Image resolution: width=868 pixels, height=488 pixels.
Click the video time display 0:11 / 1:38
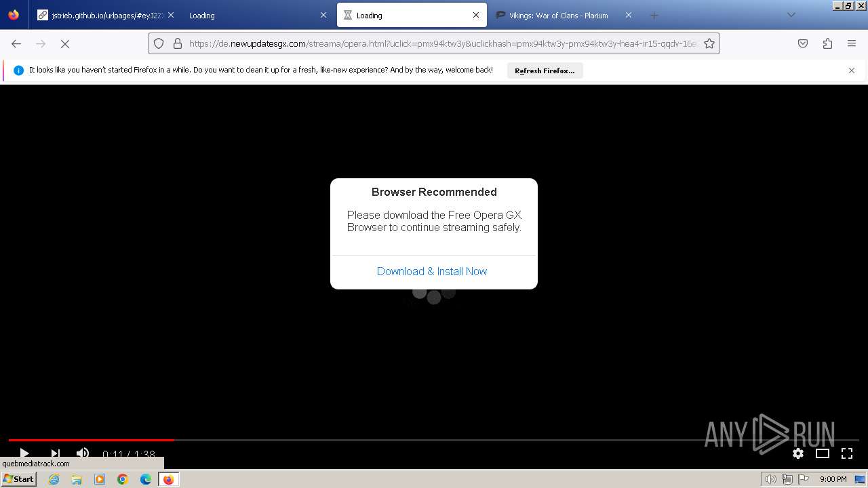pos(129,455)
